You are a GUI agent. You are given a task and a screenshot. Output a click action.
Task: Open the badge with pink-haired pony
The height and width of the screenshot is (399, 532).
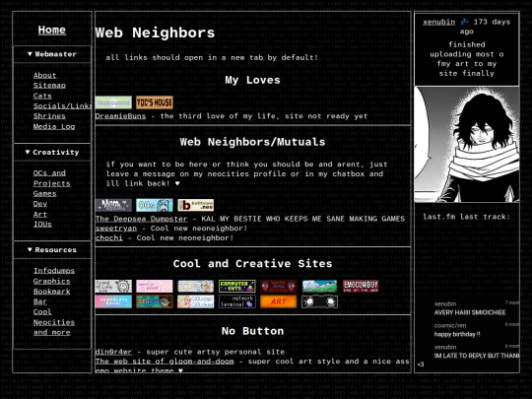click(196, 301)
